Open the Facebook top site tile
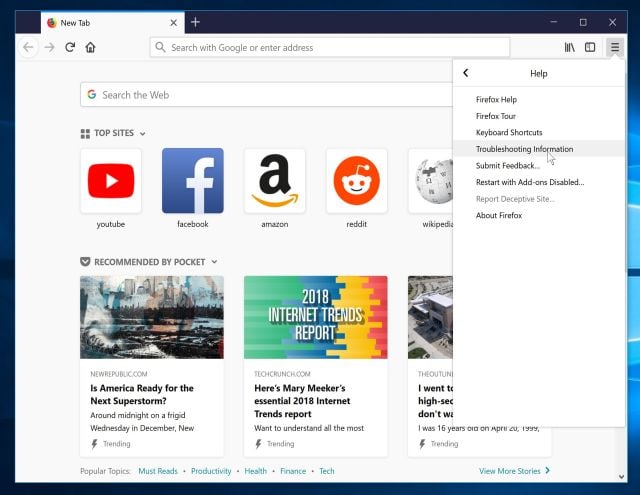Viewport: 640px width, 495px height. click(193, 181)
